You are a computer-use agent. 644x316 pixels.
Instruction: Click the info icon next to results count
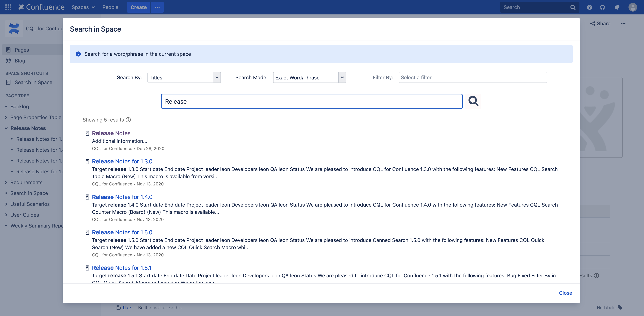128,120
